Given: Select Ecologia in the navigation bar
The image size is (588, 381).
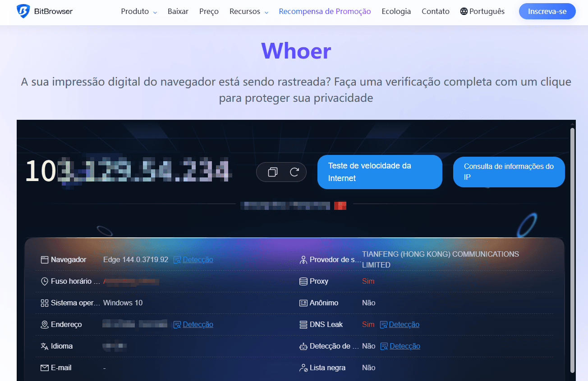Looking at the screenshot, I should [x=396, y=11].
